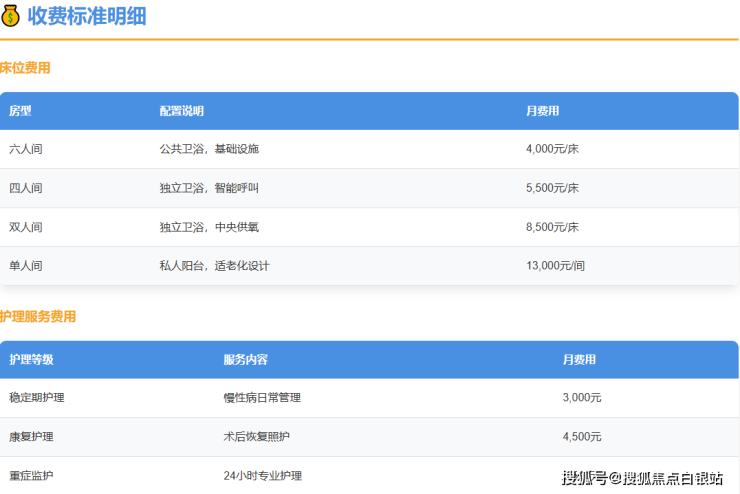Select the 护理服务费用 section heading

tap(38, 317)
